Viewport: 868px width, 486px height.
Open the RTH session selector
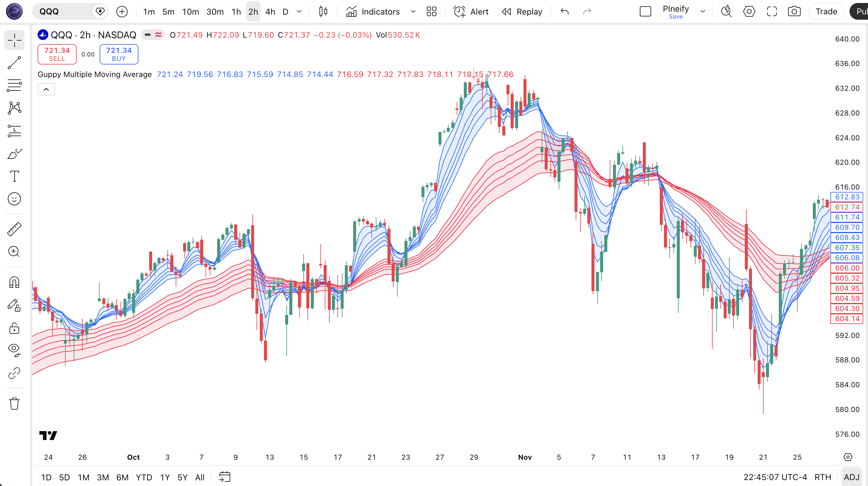coord(822,477)
